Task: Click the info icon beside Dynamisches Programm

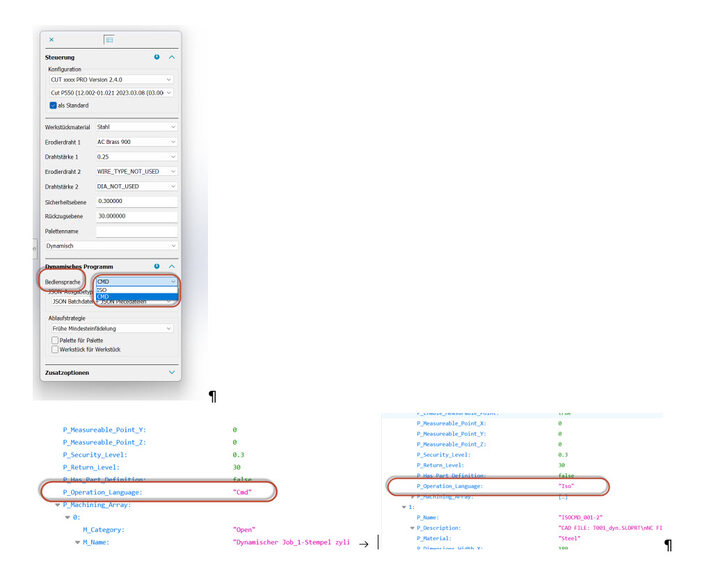Action: click(157, 267)
